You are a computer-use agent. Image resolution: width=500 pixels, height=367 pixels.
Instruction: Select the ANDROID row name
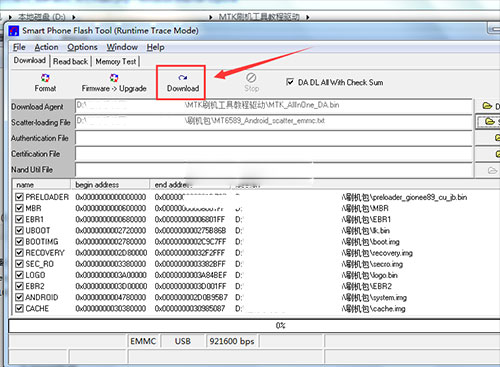42,297
